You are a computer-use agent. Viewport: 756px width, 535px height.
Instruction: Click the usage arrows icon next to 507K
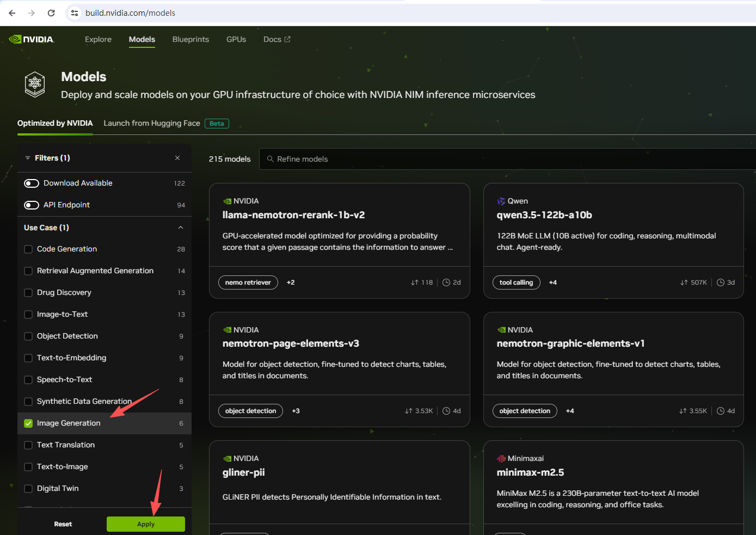tap(684, 282)
